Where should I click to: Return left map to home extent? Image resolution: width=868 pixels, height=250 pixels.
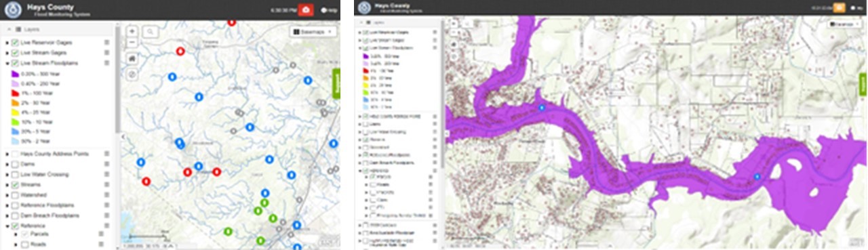132,58
